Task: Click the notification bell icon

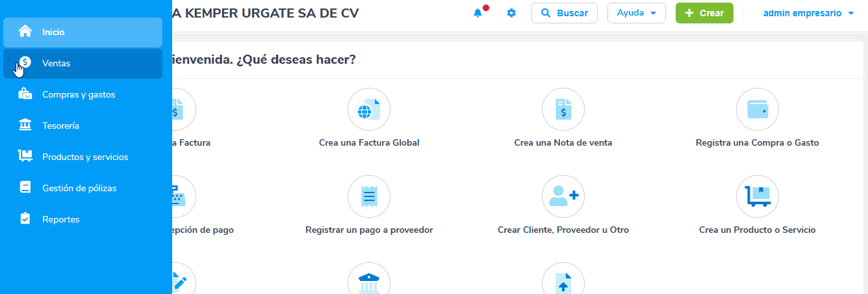Action: [x=478, y=13]
